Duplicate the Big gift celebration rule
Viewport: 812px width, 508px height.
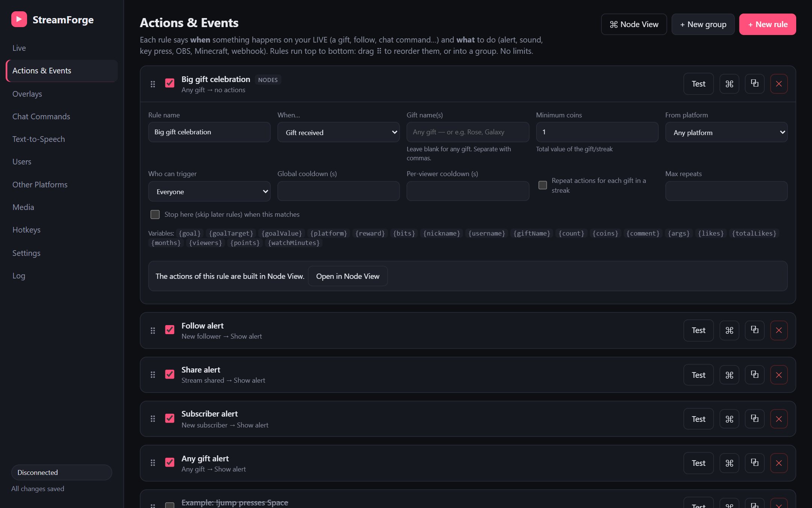pos(754,84)
